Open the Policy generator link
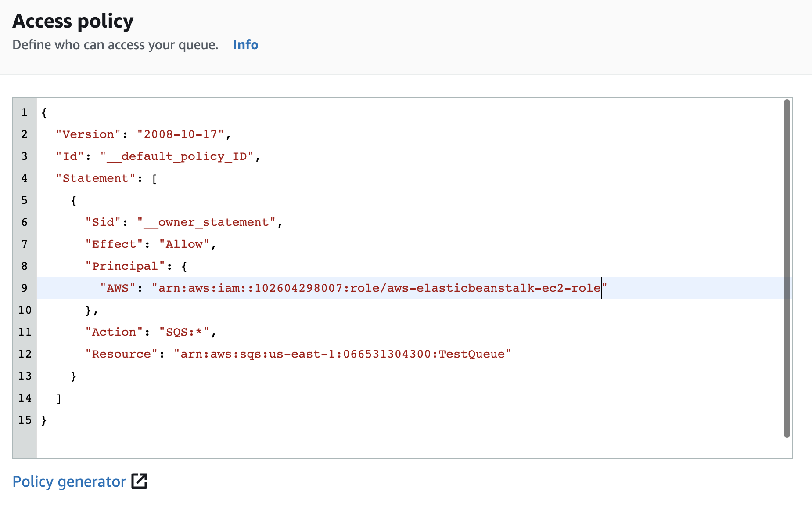Viewport: 812px width, 514px height. point(69,481)
